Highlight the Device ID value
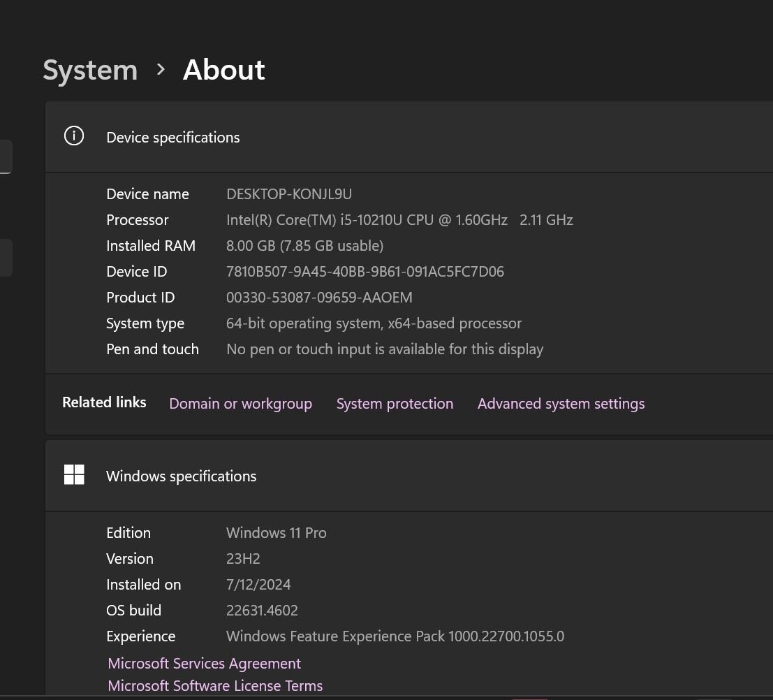The height and width of the screenshot is (700, 773). [x=365, y=271]
